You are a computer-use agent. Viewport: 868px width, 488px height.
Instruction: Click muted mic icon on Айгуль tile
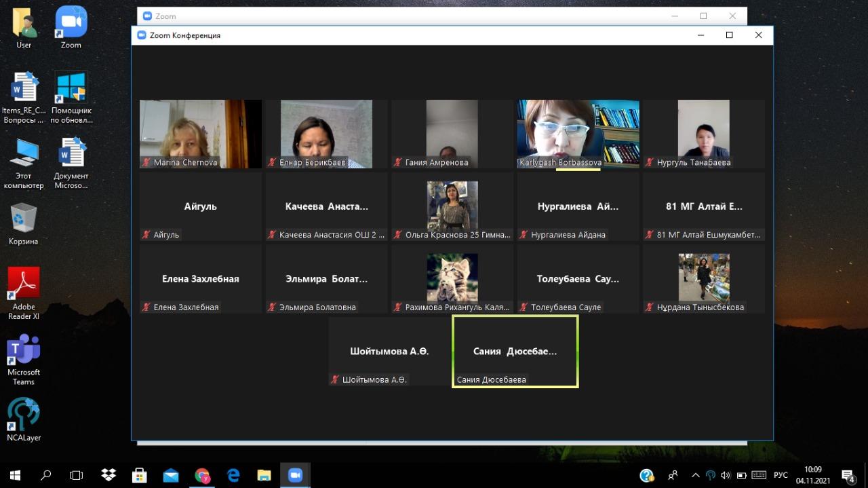click(146, 235)
